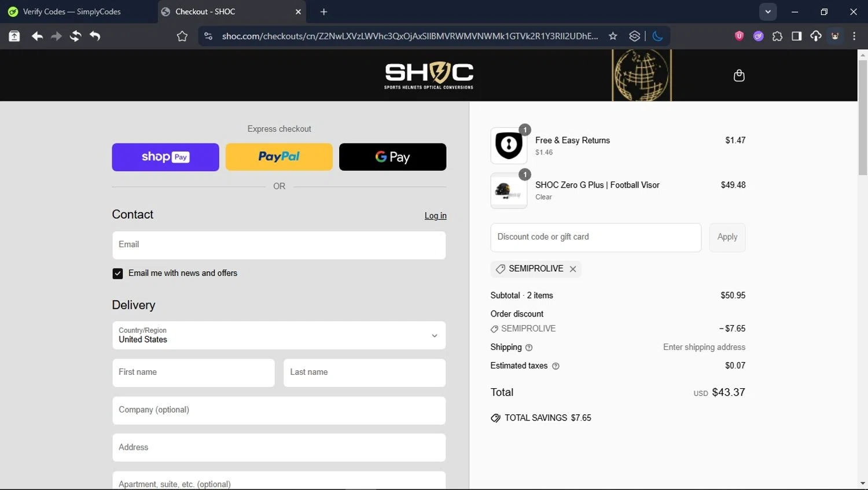
Task: Click the browser address bar URL
Action: (410, 36)
